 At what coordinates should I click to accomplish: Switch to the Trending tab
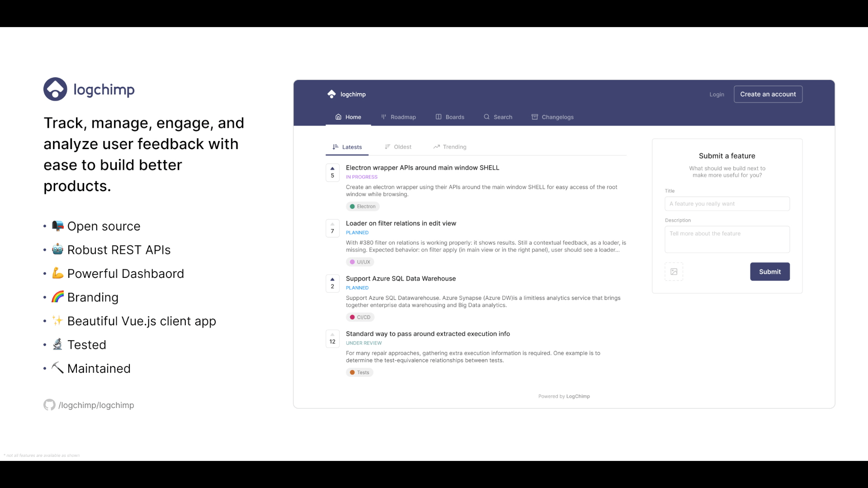(x=449, y=146)
